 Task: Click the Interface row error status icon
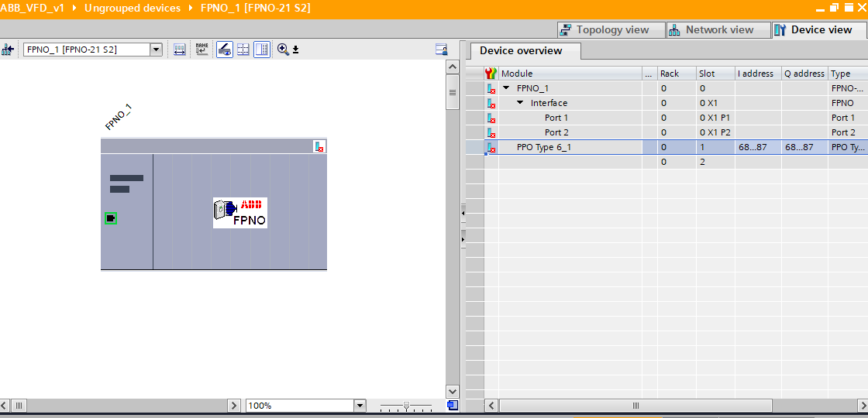point(491,104)
